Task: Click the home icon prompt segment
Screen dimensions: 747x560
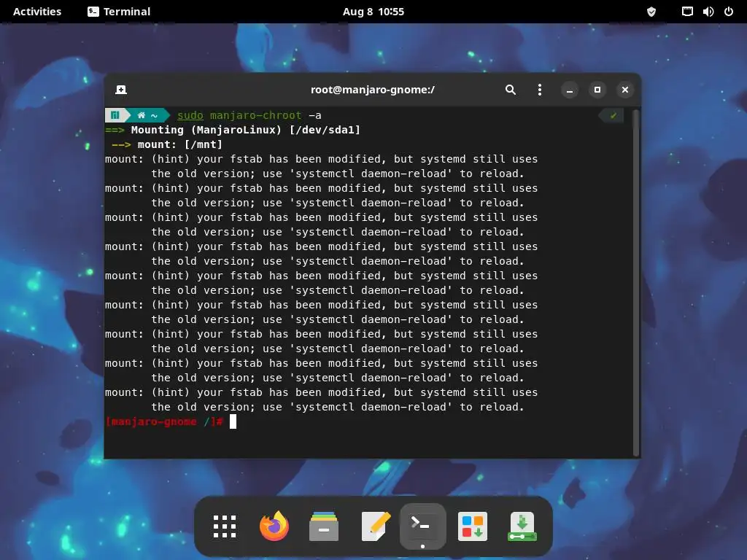Action: click(x=147, y=115)
